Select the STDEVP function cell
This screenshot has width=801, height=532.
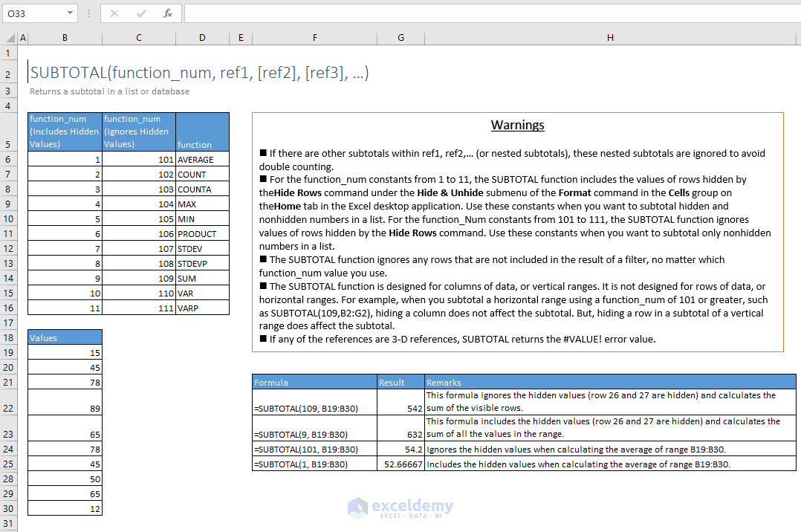pos(202,263)
